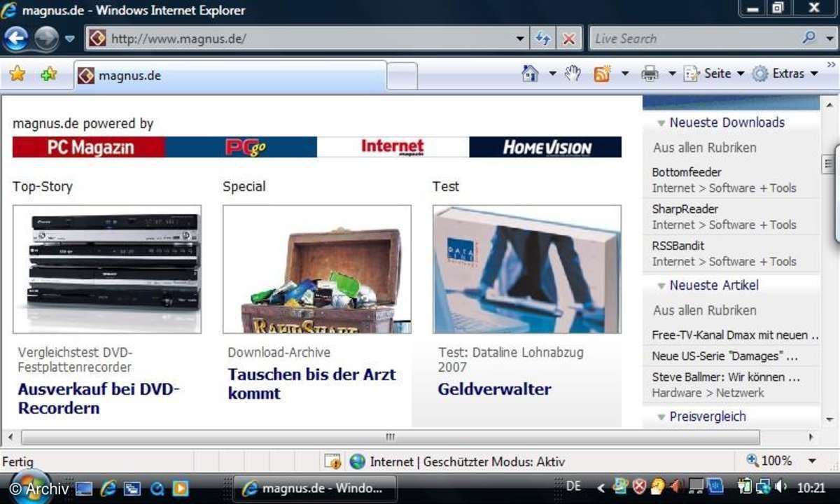Image resolution: width=840 pixels, height=504 pixels.
Task: Open the Dataline software box Test thumbnail
Action: click(527, 269)
